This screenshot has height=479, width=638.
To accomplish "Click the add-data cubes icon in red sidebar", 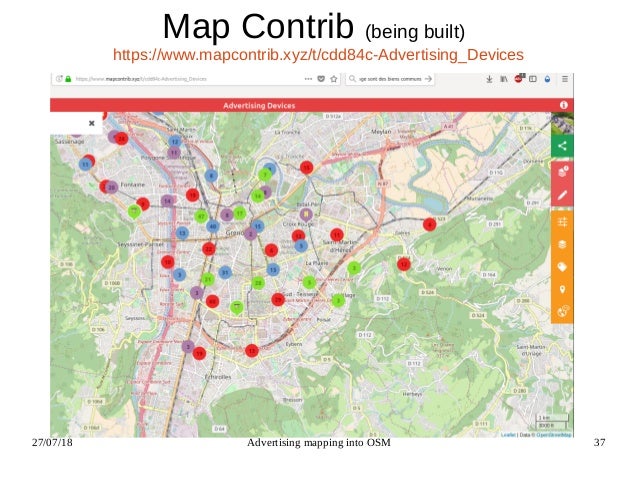I will [x=562, y=172].
